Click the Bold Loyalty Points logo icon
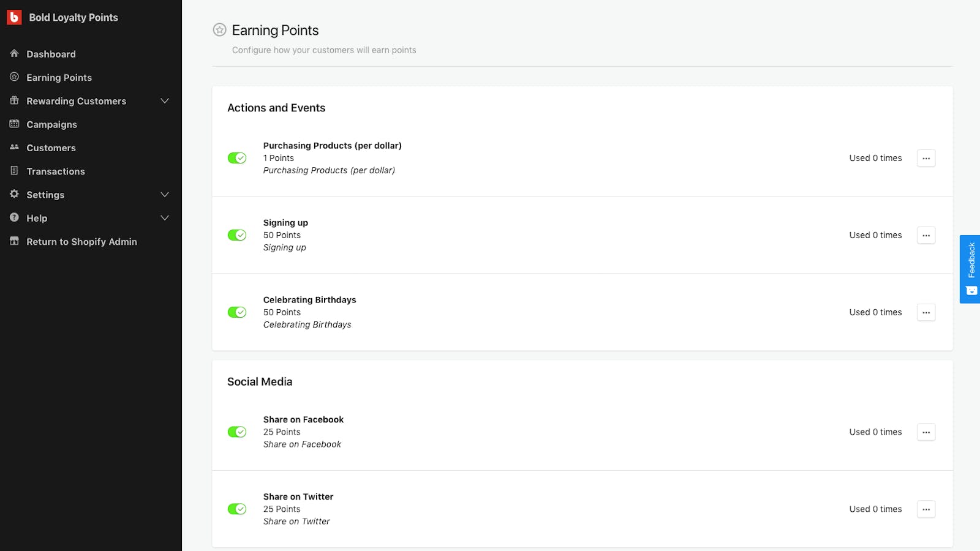 [14, 18]
